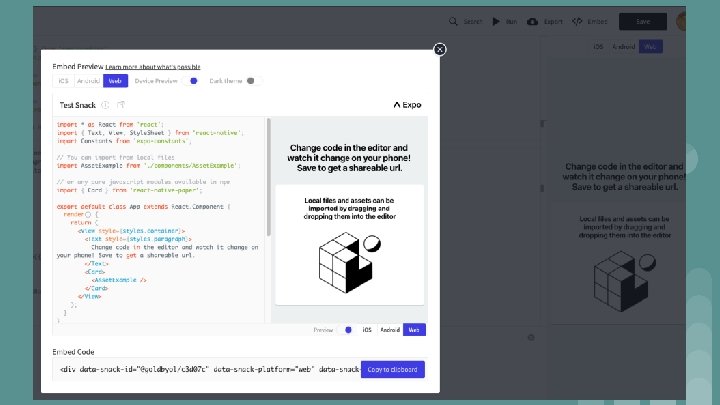
Task: Select iOS tab in background preview panel
Action: coord(598,47)
